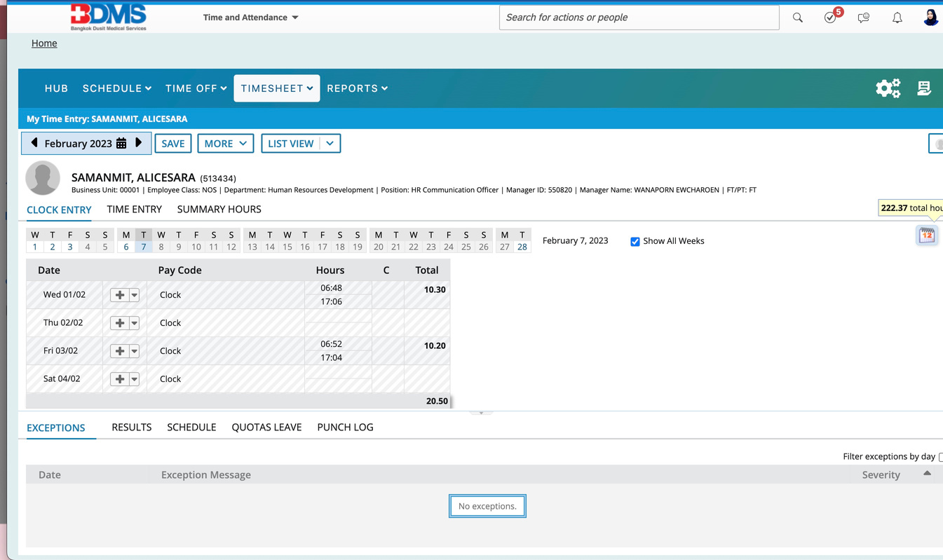Uncheck the Show All Weeks checkbox
The height and width of the screenshot is (560, 943).
click(x=635, y=241)
